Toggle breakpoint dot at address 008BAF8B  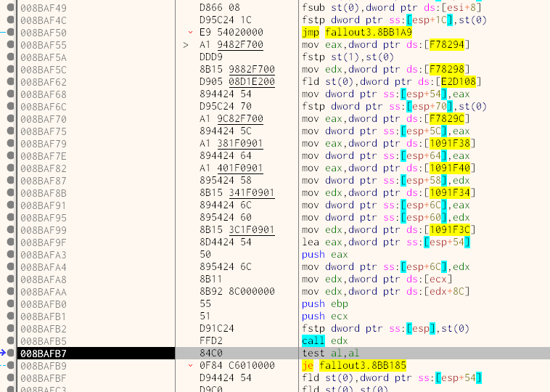(11, 192)
